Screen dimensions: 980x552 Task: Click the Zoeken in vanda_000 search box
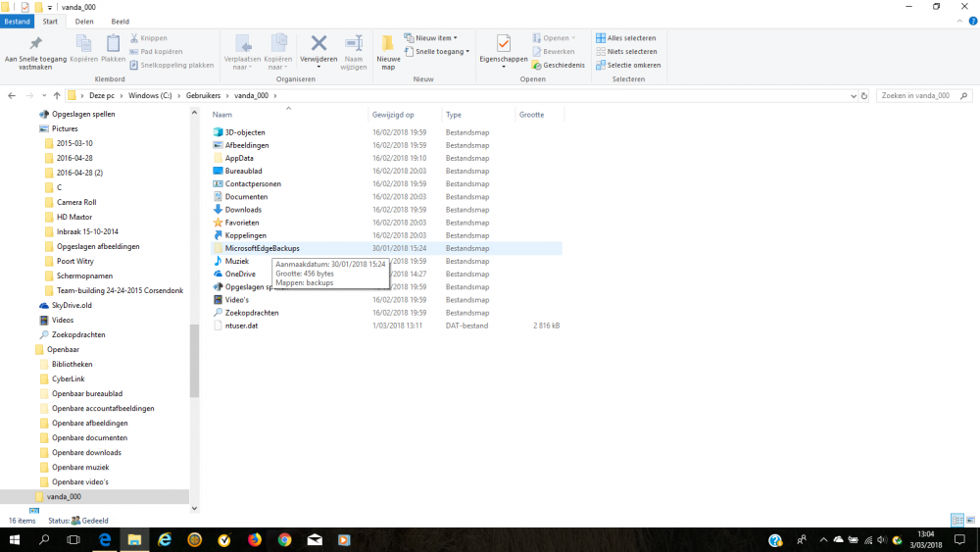point(921,95)
